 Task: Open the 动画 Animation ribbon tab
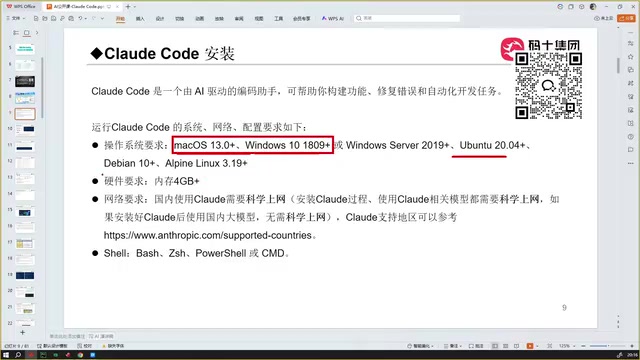point(199,19)
